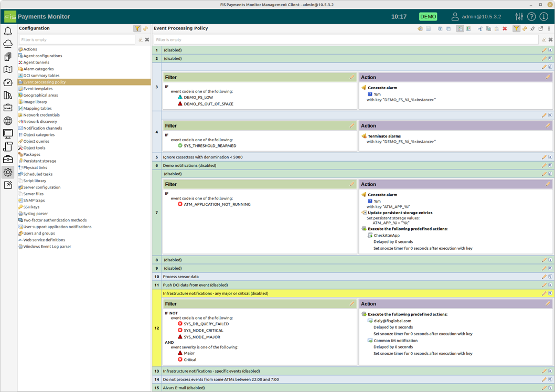Collapse all policy rules

click(x=448, y=28)
